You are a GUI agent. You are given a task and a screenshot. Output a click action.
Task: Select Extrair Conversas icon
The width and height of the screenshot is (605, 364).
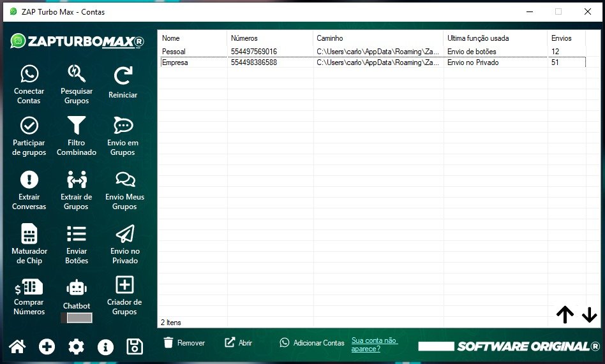pyautogui.click(x=29, y=180)
